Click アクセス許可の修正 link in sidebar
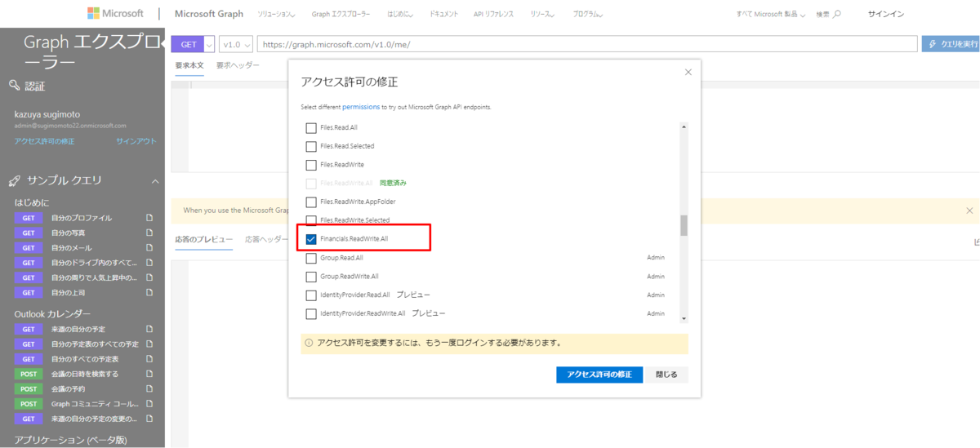The height and width of the screenshot is (448, 980). point(44,141)
